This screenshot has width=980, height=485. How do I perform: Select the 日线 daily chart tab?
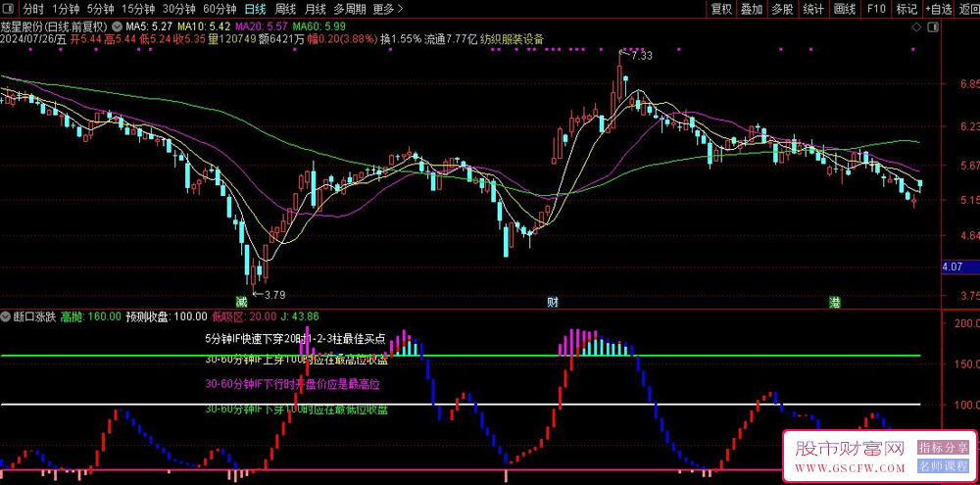(x=255, y=9)
